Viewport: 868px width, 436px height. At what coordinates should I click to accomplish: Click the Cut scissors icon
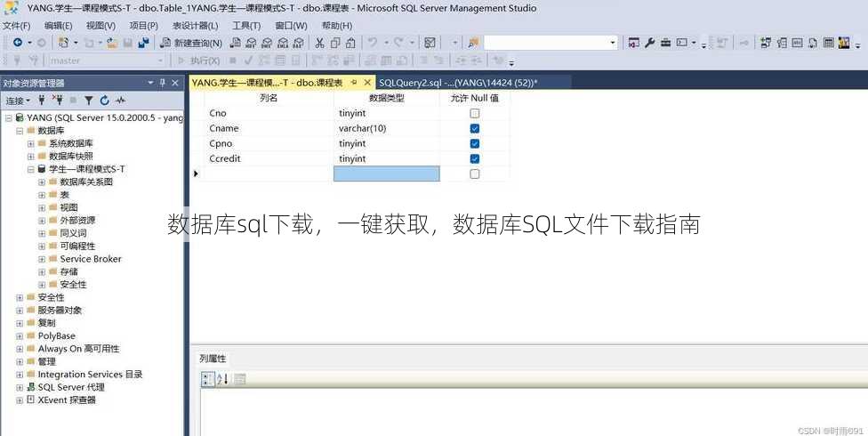click(319, 43)
